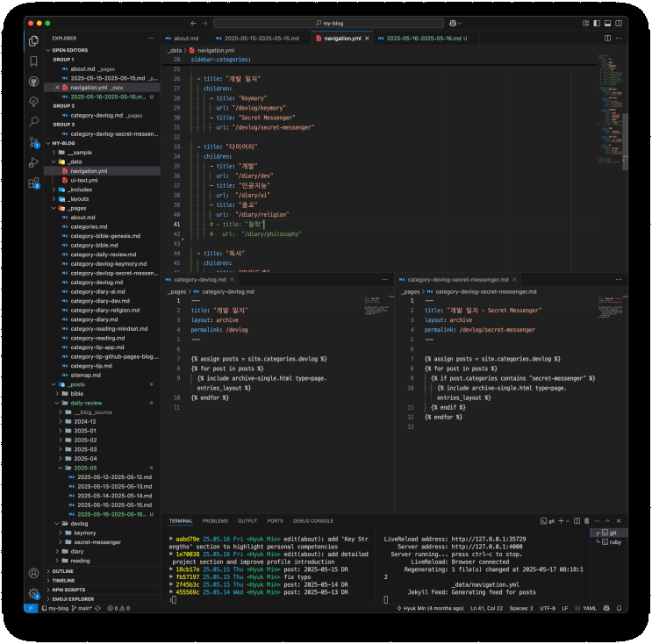
Task: Open terminal panel more actions ellipsis
Action: click(x=597, y=521)
